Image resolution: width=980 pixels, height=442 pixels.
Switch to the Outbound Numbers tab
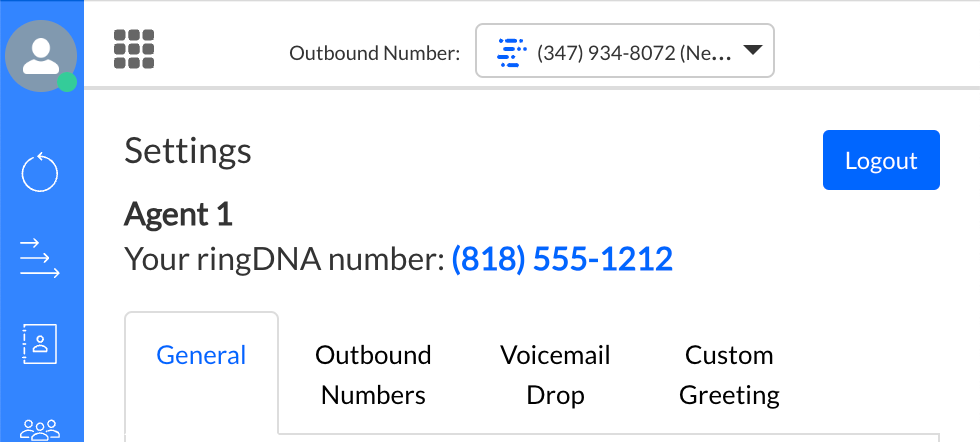click(x=373, y=375)
